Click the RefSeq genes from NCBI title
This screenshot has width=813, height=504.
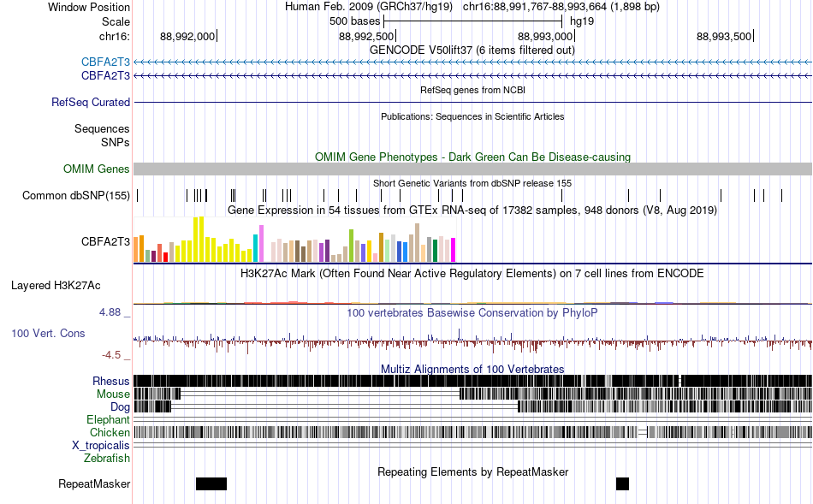[472, 90]
